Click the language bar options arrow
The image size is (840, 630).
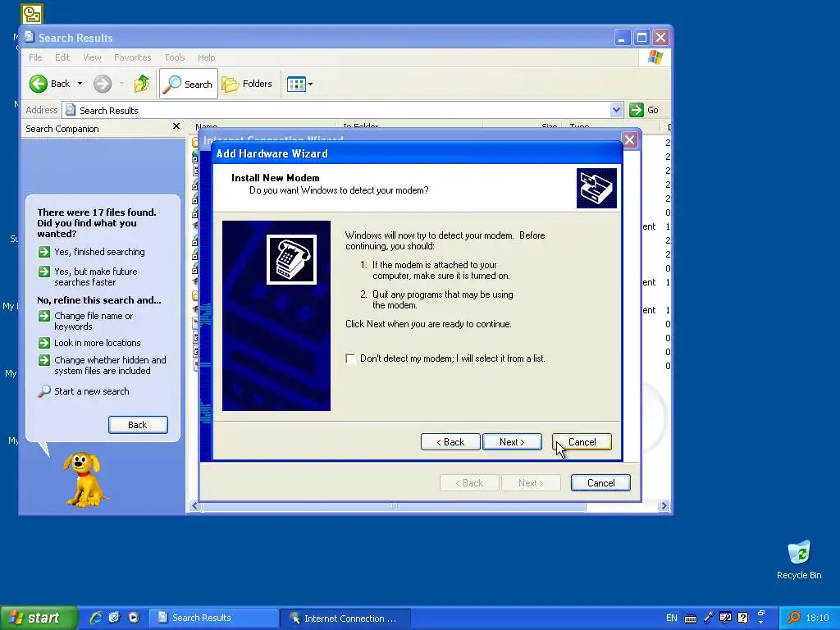coord(760,622)
